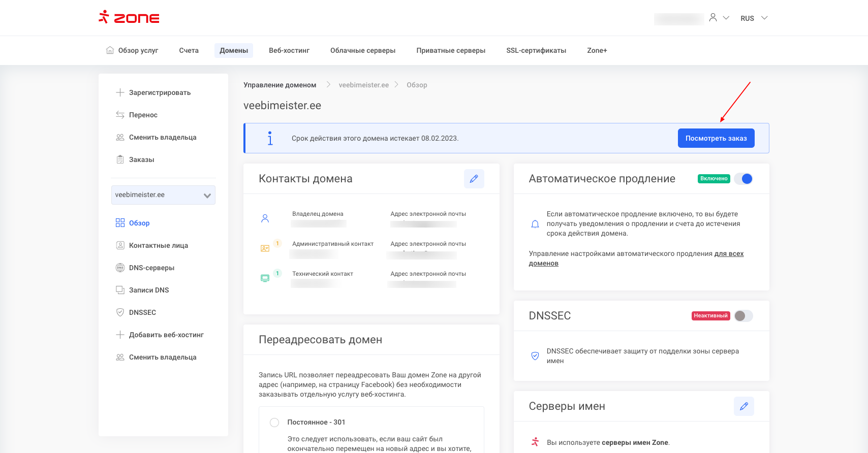The image size is (868, 453).
Task: Open the veebimeister.ee domain dropdown
Action: click(163, 195)
